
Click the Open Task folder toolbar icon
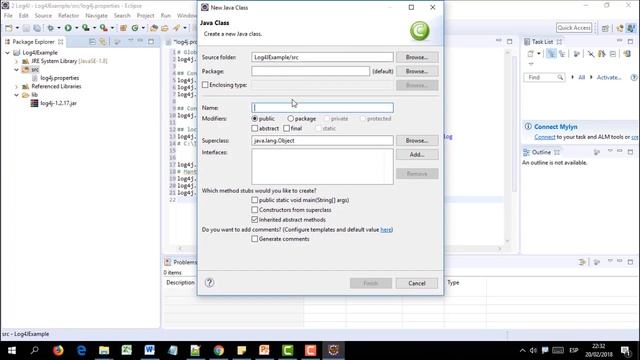[x=164, y=28]
